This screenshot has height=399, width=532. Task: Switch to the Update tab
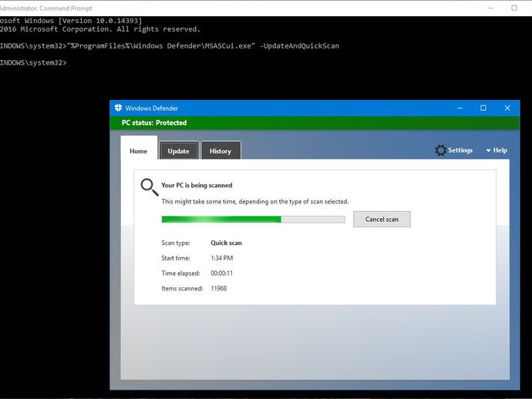pos(178,150)
